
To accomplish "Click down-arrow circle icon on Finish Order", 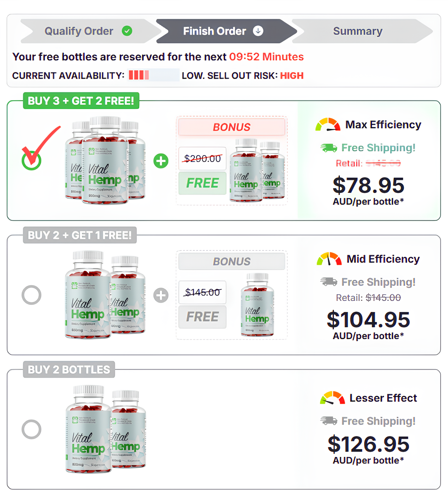I will coord(258,31).
